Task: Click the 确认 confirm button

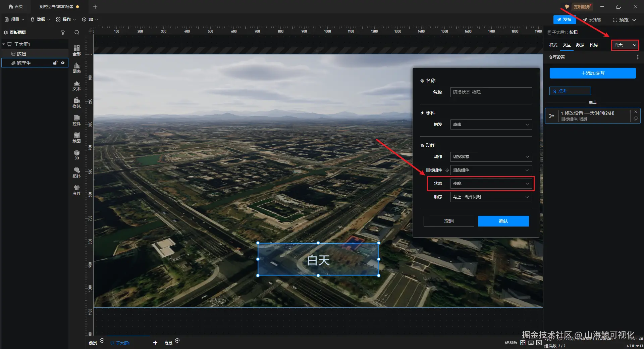Action: click(503, 221)
